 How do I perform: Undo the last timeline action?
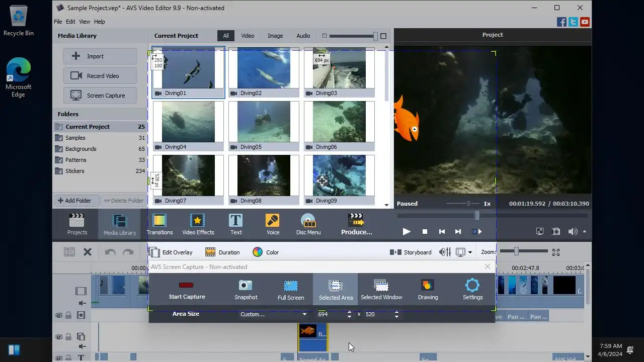(110, 252)
